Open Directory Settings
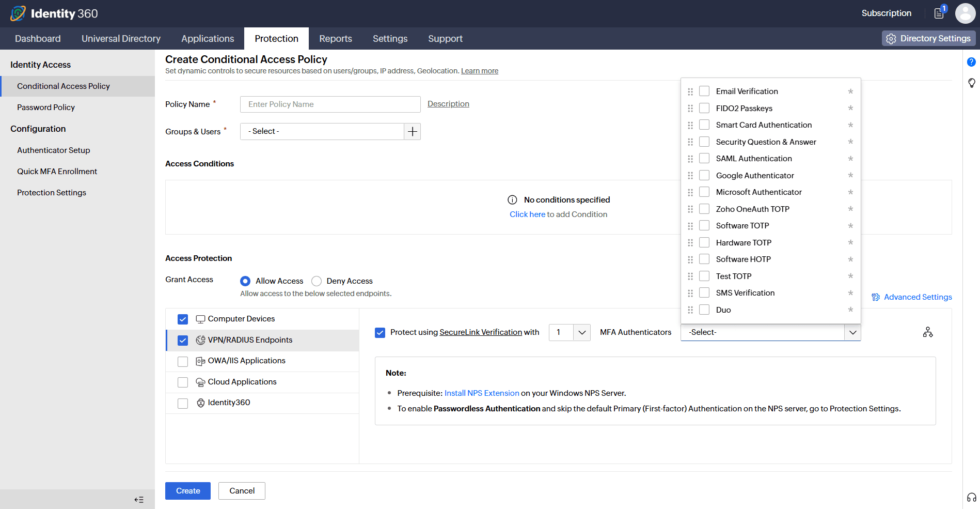Screen dimensions: 980x509 928,39
